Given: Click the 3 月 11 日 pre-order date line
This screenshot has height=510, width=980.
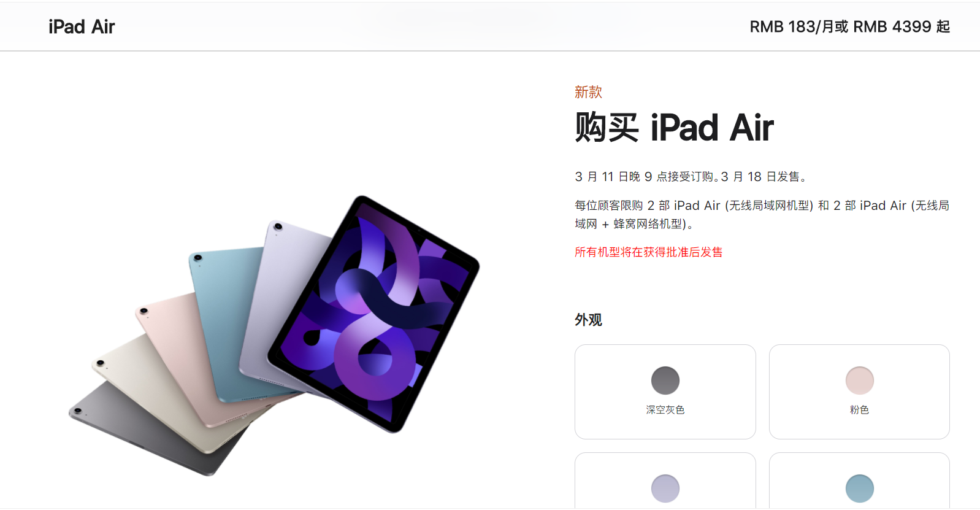Looking at the screenshot, I should pos(691,177).
